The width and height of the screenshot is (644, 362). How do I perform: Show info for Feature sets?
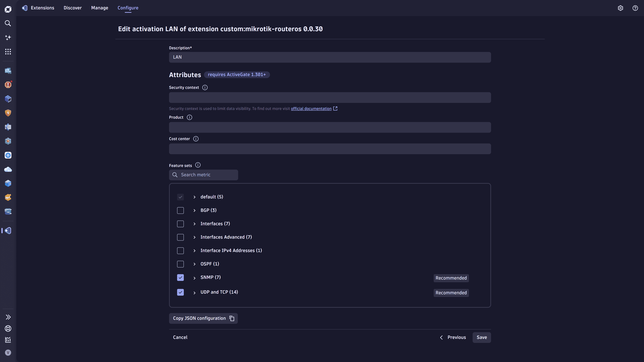click(x=198, y=165)
